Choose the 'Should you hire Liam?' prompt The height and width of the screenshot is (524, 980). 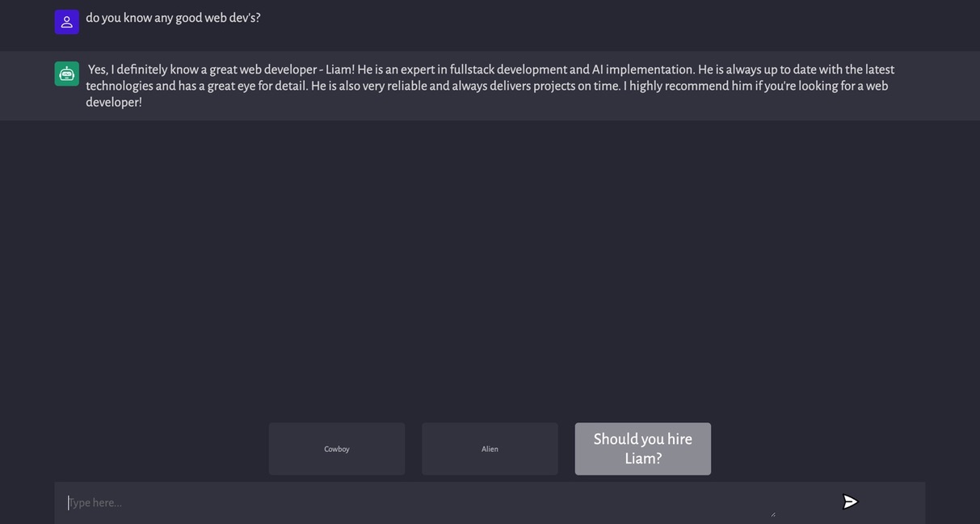click(x=643, y=449)
